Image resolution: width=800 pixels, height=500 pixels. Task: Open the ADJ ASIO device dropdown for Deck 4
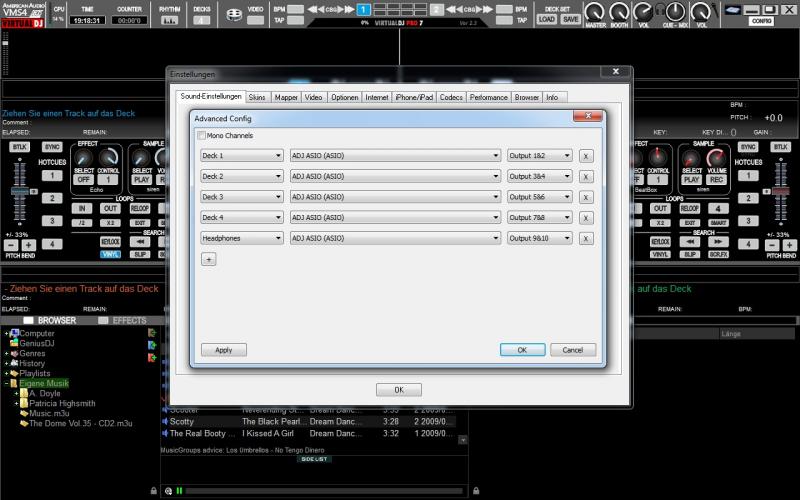pyautogui.click(x=395, y=218)
